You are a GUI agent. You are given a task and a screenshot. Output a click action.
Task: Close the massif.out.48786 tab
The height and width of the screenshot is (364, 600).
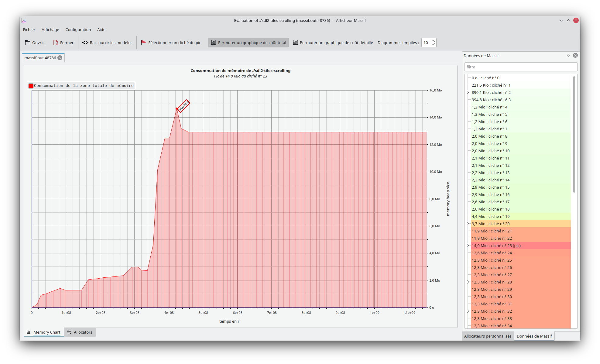[60, 58]
